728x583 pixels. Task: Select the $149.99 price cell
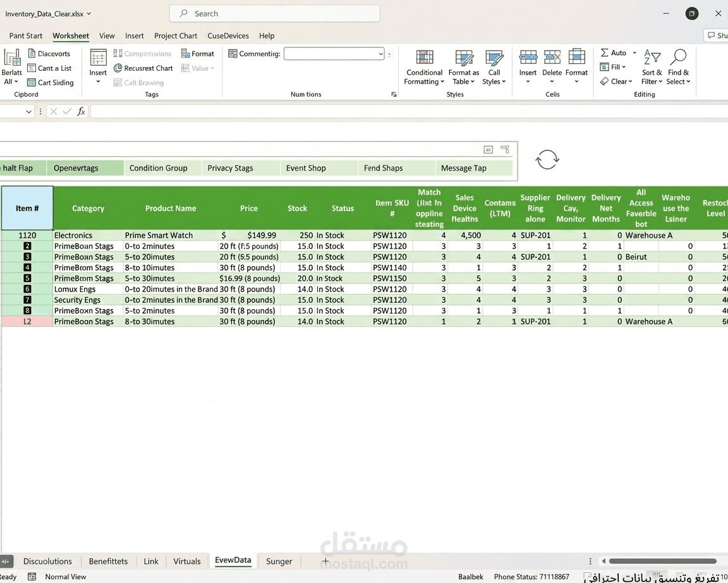pos(248,235)
